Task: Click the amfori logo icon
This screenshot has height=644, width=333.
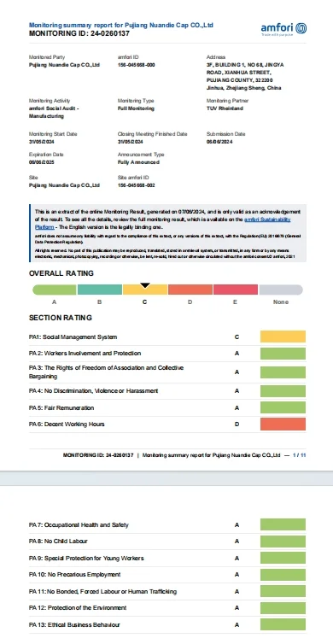Action: pyautogui.click(x=301, y=28)
